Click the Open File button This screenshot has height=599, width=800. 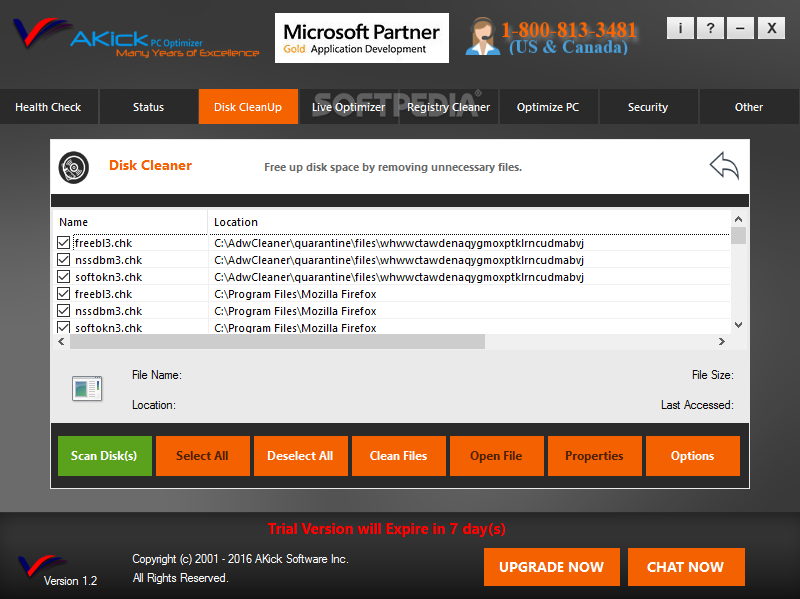coord(496,456)
